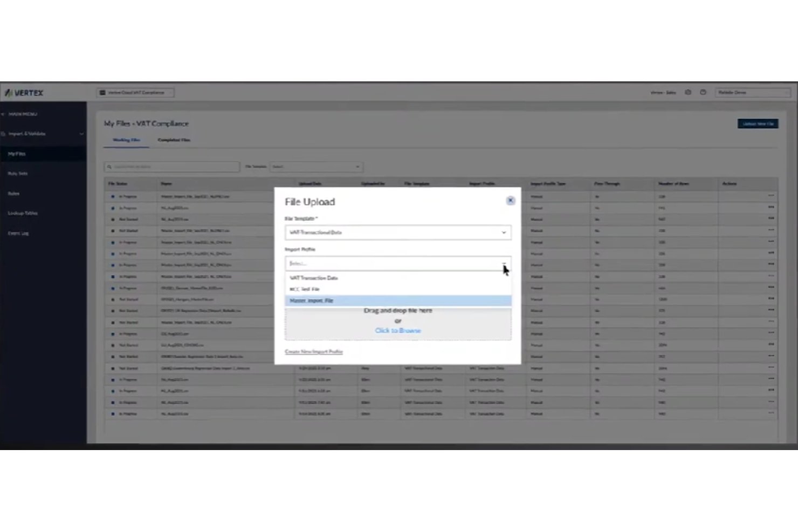
Task: Open actions menu for UK Regression Data row
Action: tap(771, 310)
